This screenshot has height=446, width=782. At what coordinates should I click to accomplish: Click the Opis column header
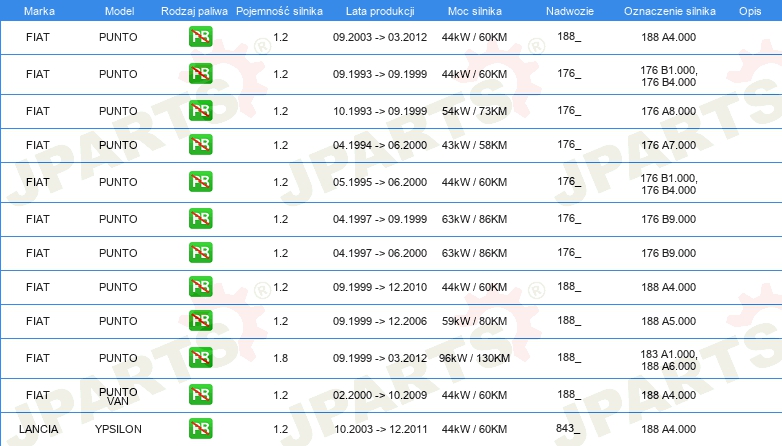[x=750, y=11]
